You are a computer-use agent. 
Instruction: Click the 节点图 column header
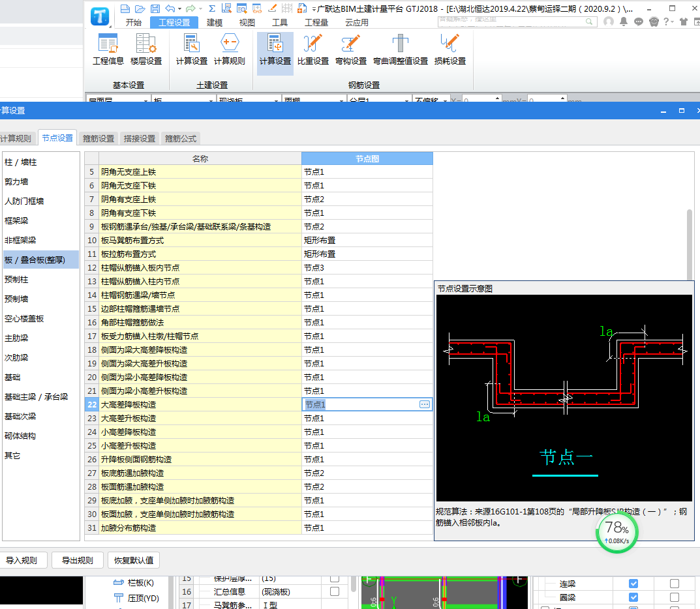[x=367, y=158]
